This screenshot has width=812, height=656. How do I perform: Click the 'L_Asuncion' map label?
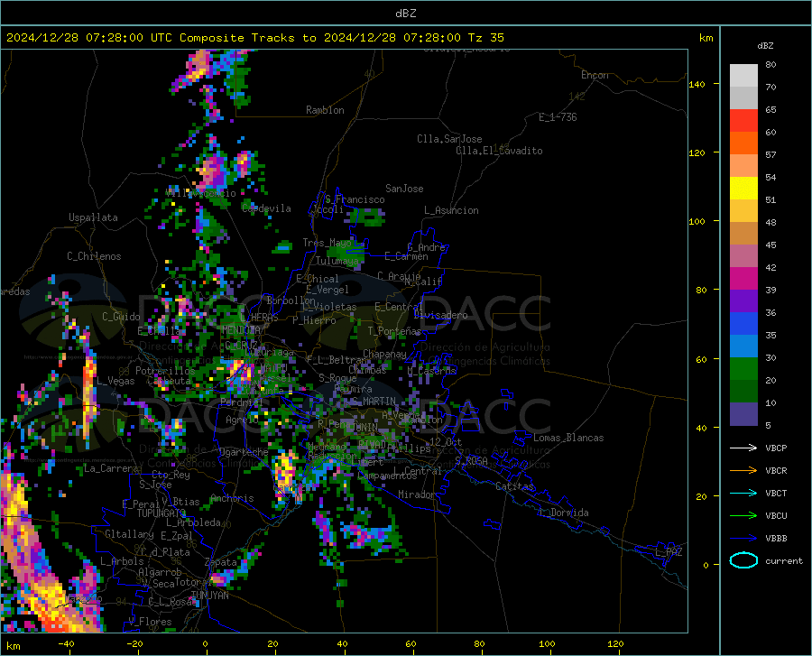click(451, 210)
